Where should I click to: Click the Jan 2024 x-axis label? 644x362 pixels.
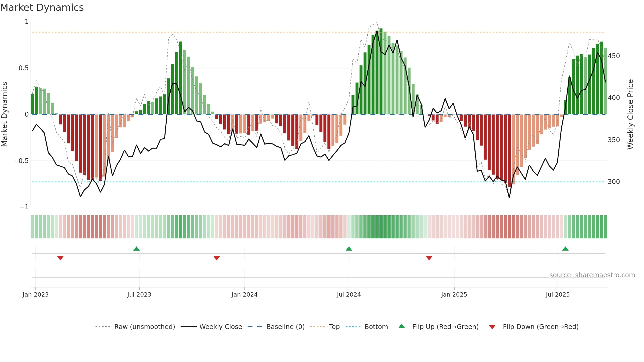point(245,294)
